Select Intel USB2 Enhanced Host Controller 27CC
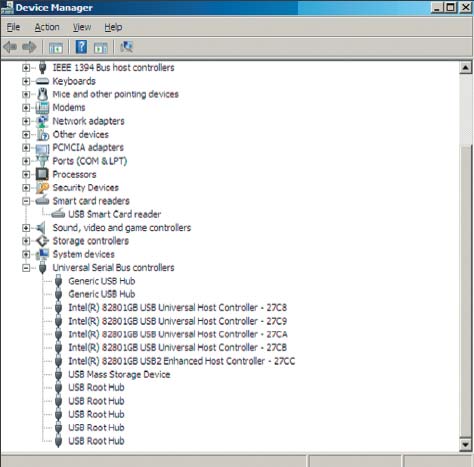This screenshot has height=467, width=474. click(x=182, y=361)
